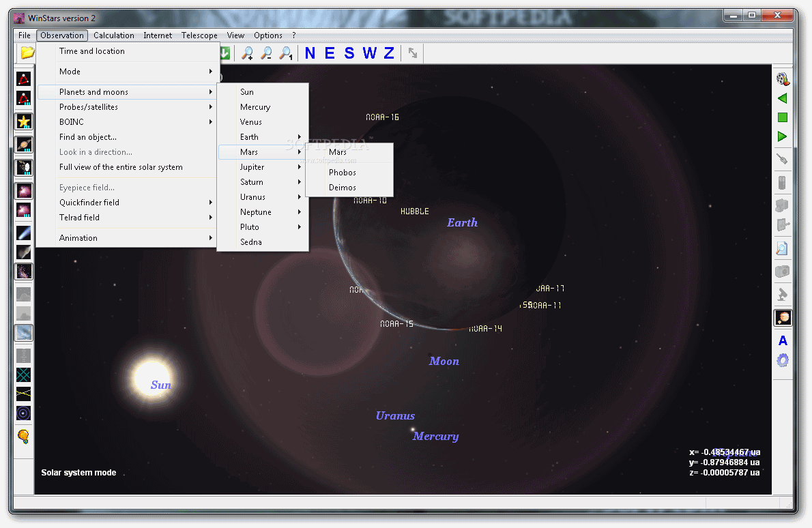Expand the BOINC submenu
This screenshot has width=812, height=528.
[x=128, y=122]
